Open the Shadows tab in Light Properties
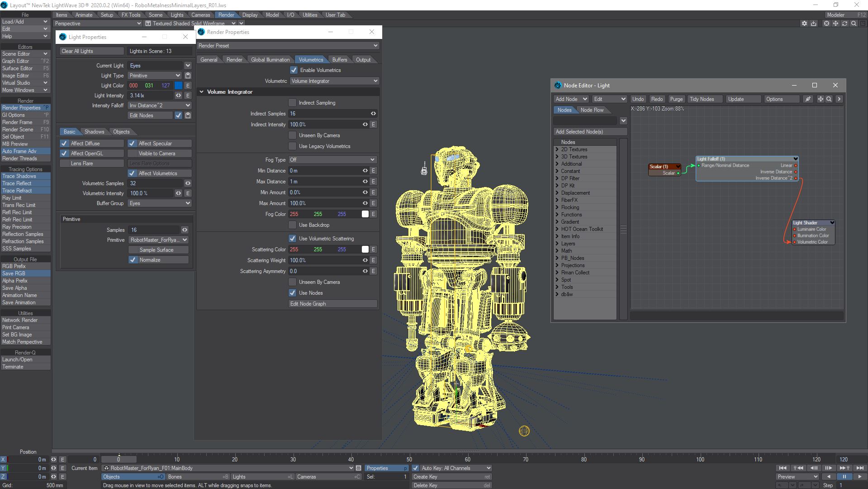 pos(94,132)
